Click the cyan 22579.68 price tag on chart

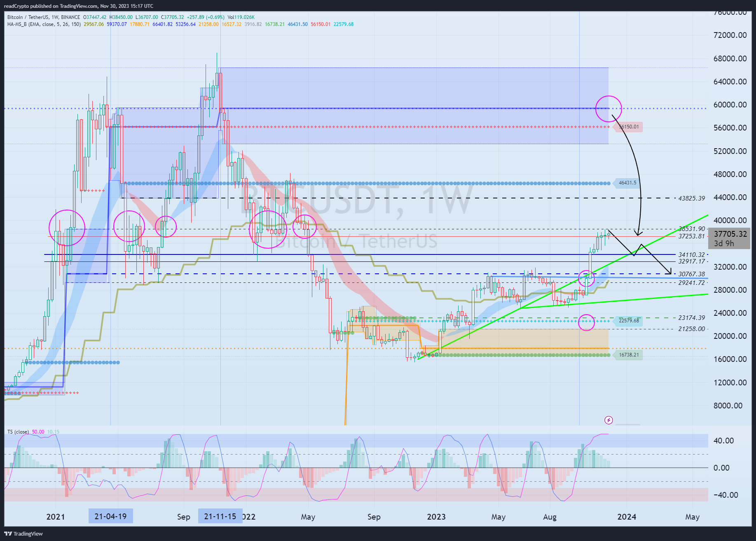629,321
